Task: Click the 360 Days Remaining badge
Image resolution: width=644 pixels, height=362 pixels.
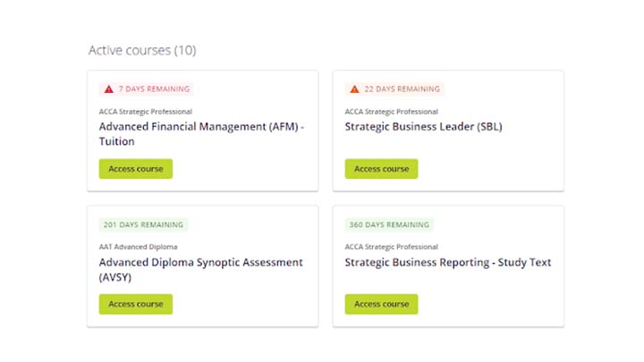Action: [x=389, y=225]
